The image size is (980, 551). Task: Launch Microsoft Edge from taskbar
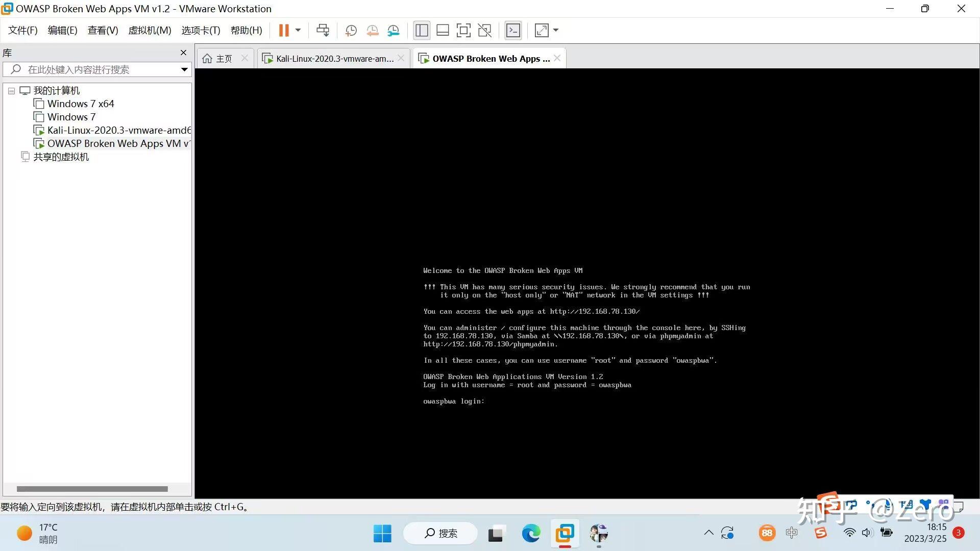[531, 534]
